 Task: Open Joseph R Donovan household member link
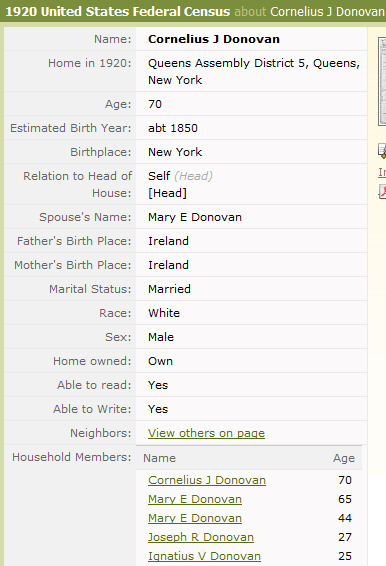[x=201, y=537]
